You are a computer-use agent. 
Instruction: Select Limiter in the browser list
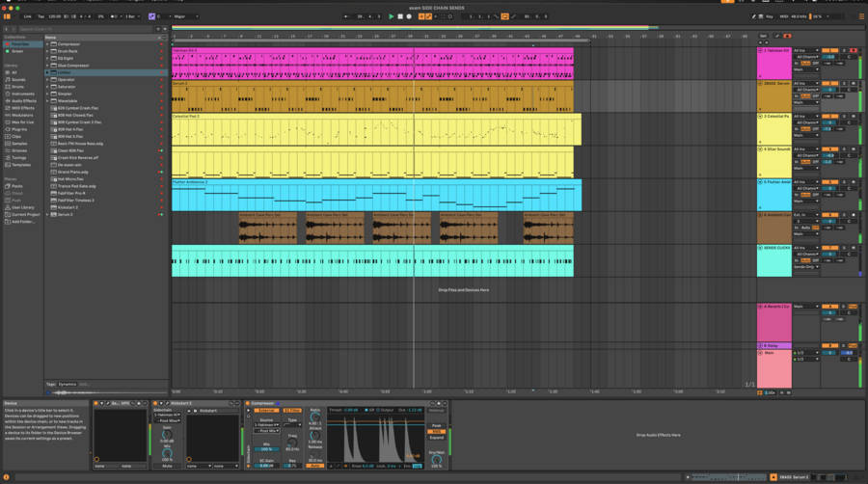tap(64, 72)
